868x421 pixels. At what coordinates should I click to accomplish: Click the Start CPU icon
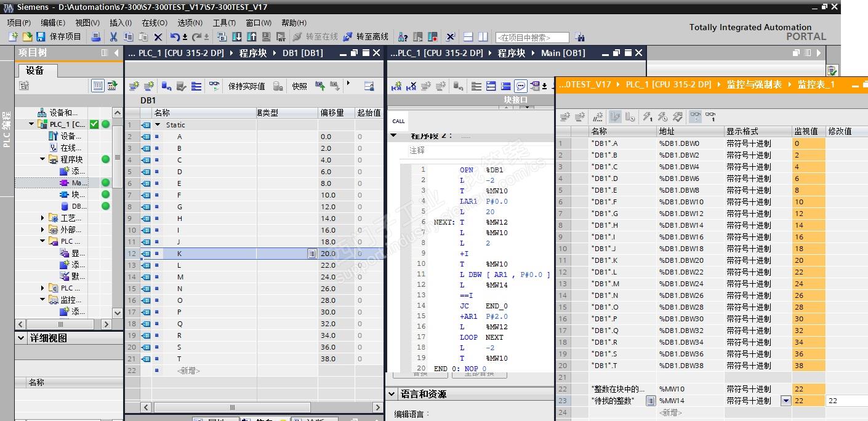[418, 37]
